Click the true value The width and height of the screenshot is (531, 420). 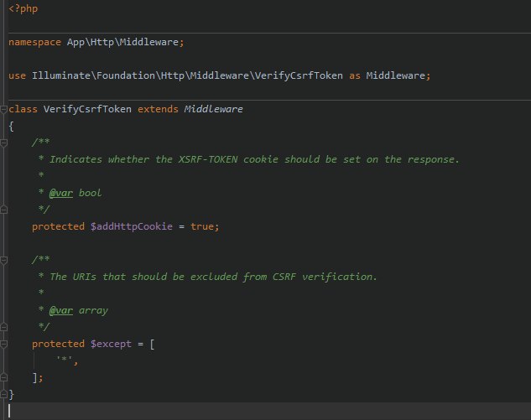point(202,226)
